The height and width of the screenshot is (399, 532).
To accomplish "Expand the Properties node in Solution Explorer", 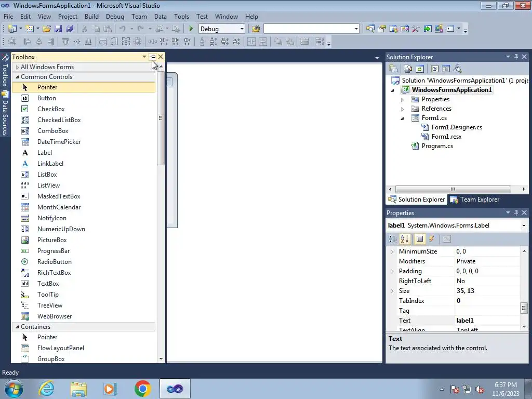I will [x=403, y=100].
